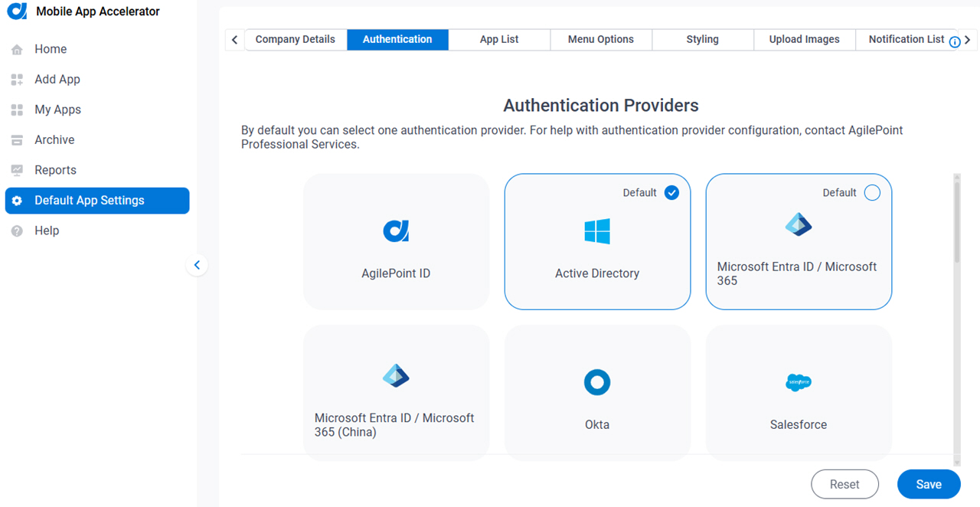Click the AgilePoint ID logo icon
The image size is (980, 507).
(x=396, y=231)
